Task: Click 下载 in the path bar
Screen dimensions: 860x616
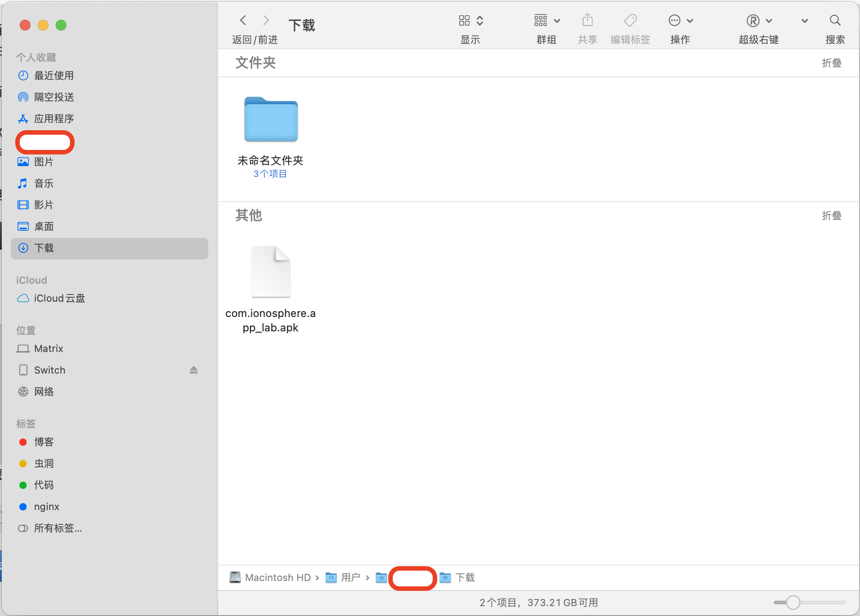Action: click(457, 577)
